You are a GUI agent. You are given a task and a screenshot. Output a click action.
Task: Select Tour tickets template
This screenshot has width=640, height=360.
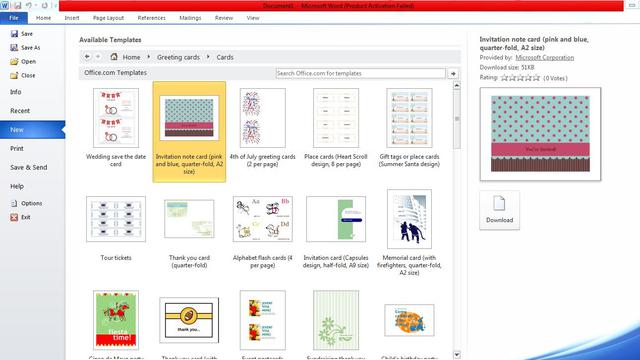point(116,228)
